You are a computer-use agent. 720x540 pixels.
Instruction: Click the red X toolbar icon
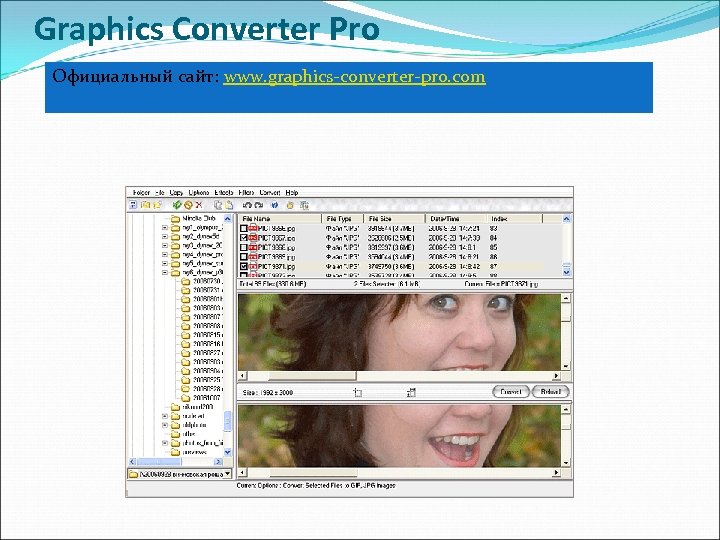point(199,205)
